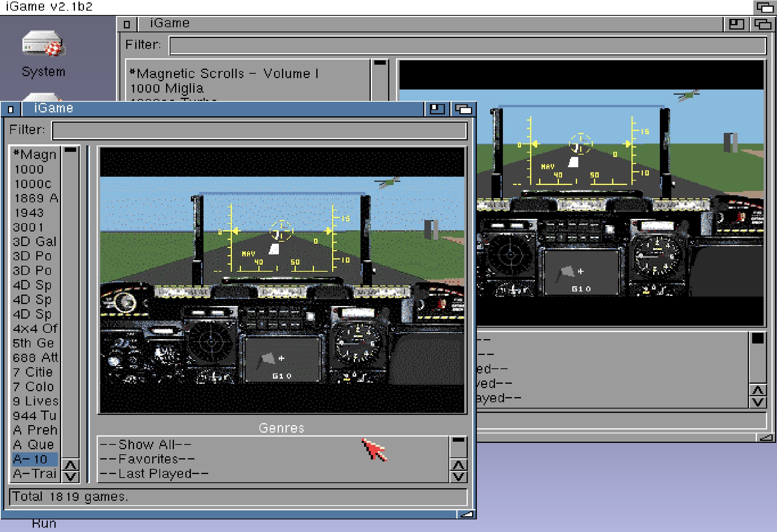The height and width of the screenshot is (532, 777).
Task: Click the game list scrollbar knob in front window
Action: click(x=71, y=150)
